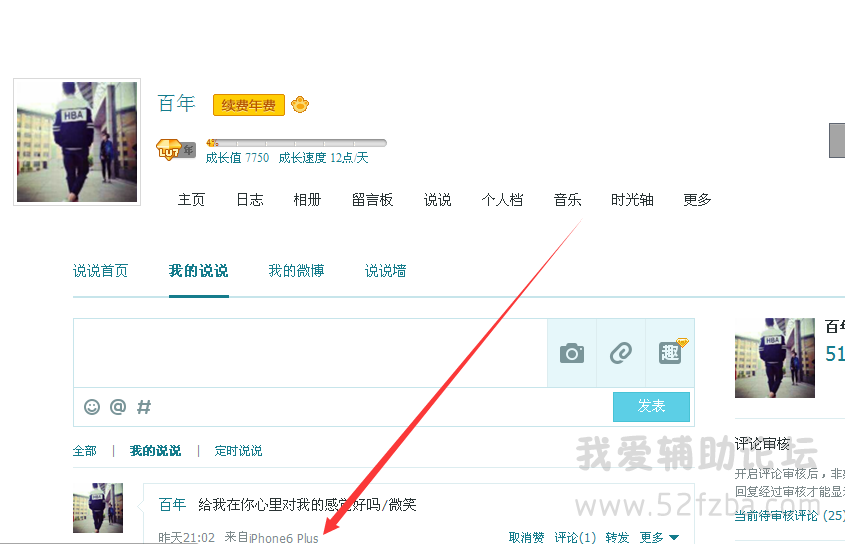Image resolution: width=845 pixels, height=544 pixels.
Task: Click the growth progress bar
Action: (x=296, y=143)
